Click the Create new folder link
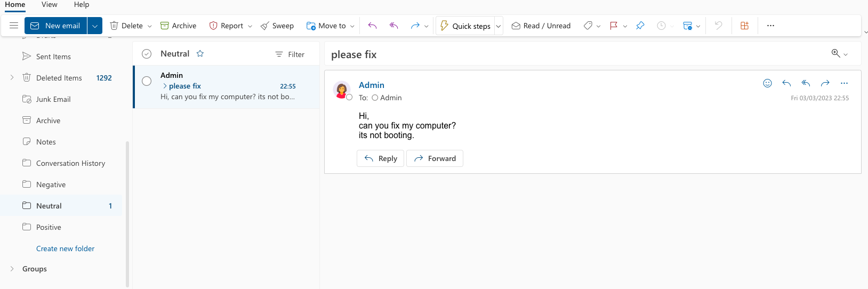The width and height of the screenshot is (868, 289). (x=65, y=248)
